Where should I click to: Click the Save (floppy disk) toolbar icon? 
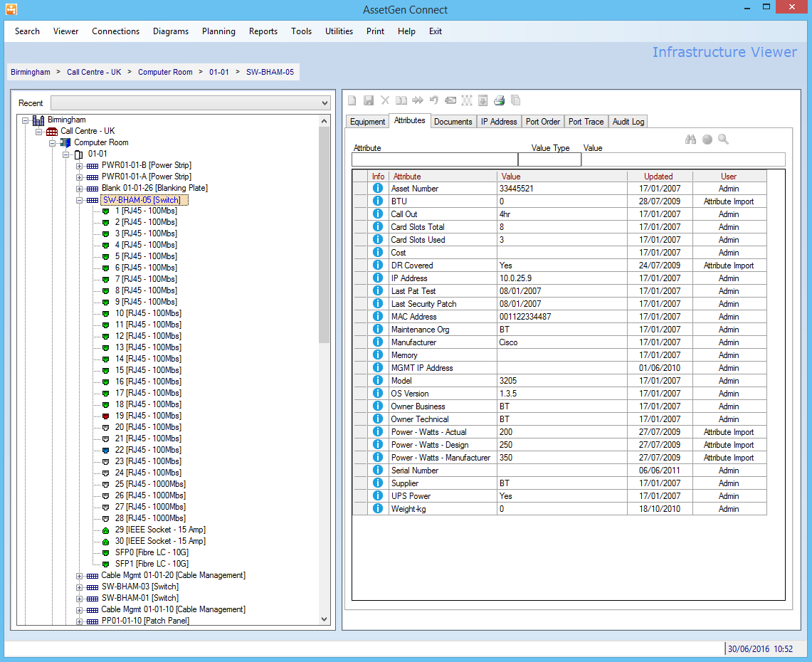point(368,100)
